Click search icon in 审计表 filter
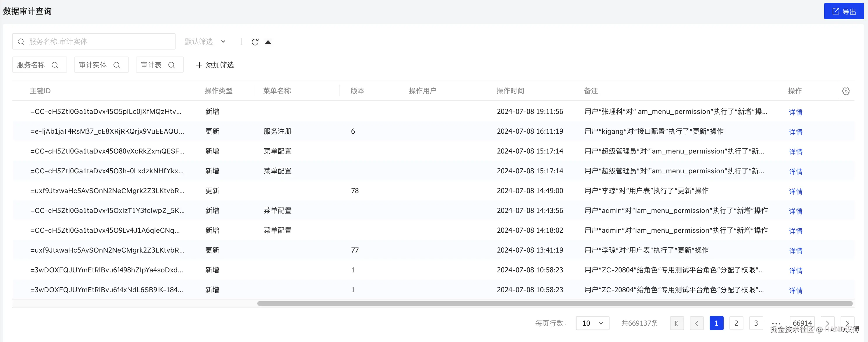The width and height of the screenshot is (868, 342). [x=171, y=65]
